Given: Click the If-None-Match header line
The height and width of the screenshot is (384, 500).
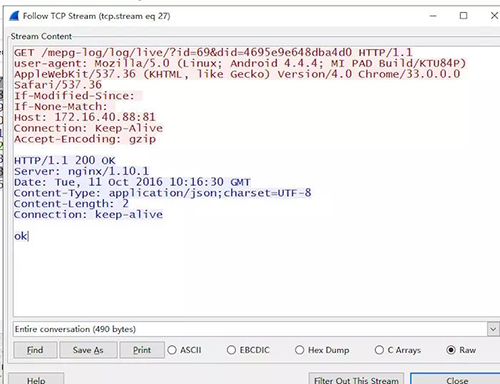Looking at the screenshot, I should pos(61,106).
